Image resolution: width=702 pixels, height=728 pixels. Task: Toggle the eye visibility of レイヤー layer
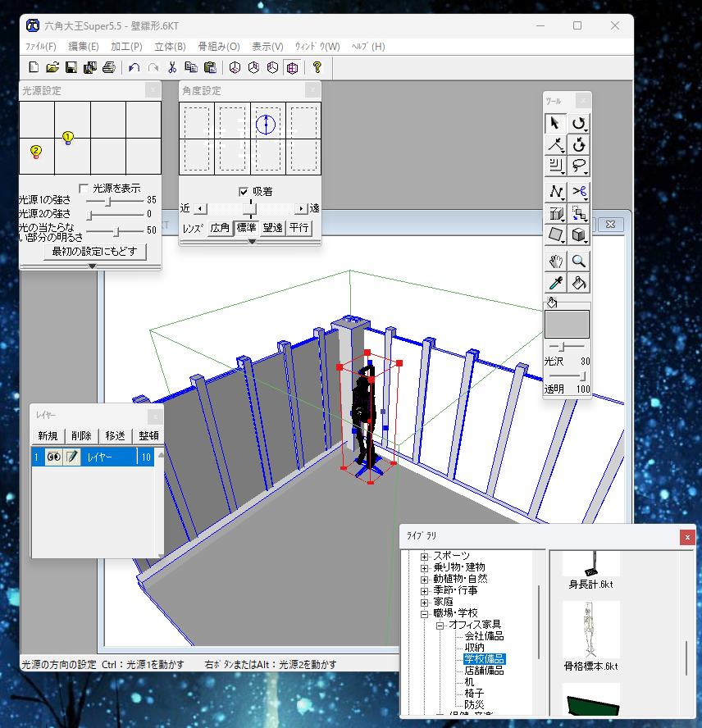tap(54, 457)
